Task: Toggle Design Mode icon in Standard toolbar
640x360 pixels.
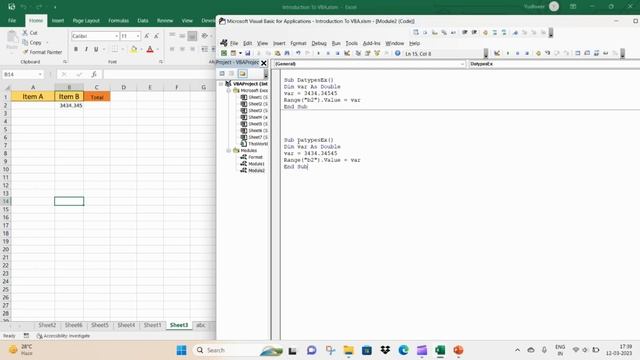Action: (x=347, y=53)
